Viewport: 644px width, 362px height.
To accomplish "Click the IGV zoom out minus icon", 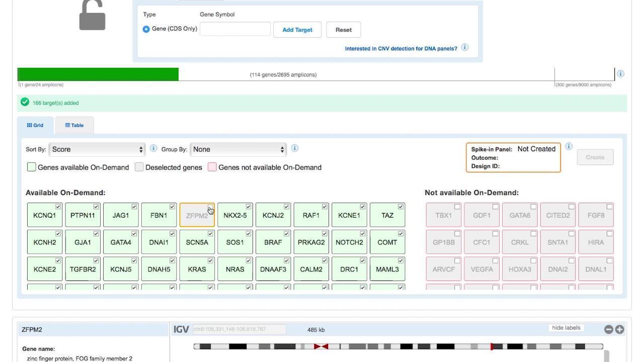I will [x=608, y=329].
